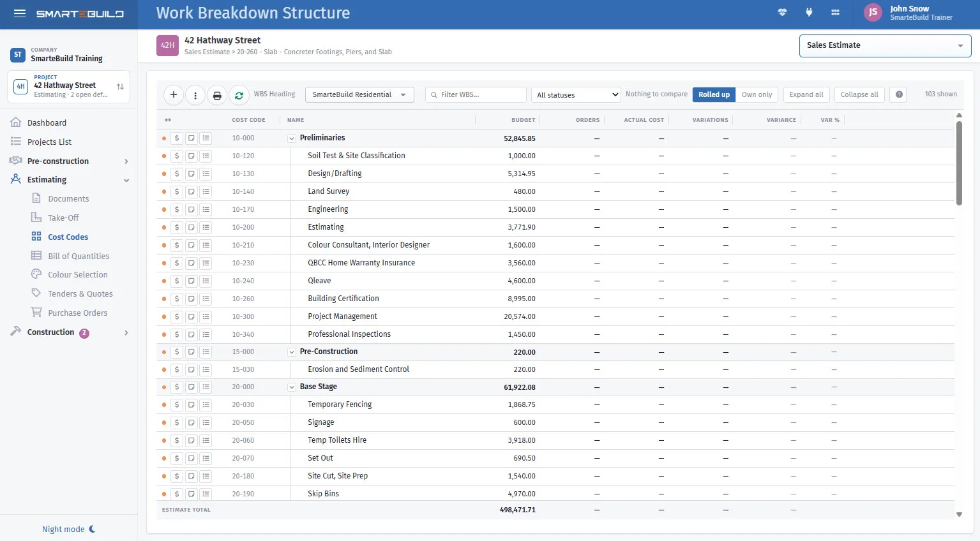Image resolution: width=980 pixels, height=541 pixels.
Task: Expand the Construction sidebar section
Action: point(126,333)
